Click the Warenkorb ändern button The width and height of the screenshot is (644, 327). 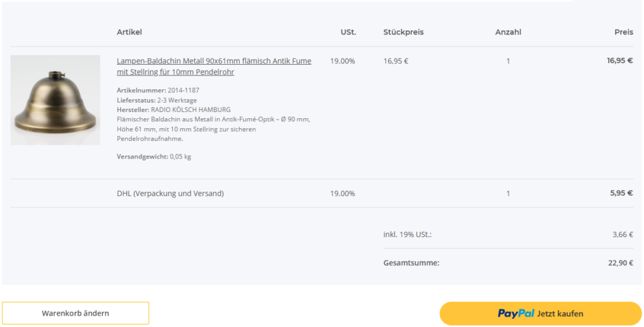[x=75, y=313]
